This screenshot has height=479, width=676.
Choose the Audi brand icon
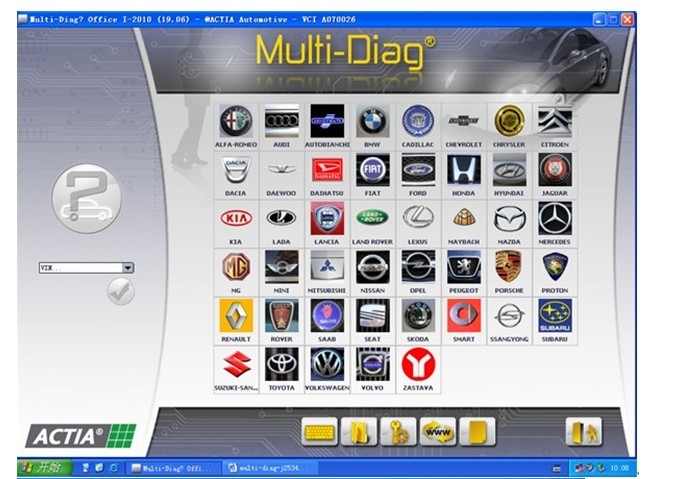click(x=282, y=121)
